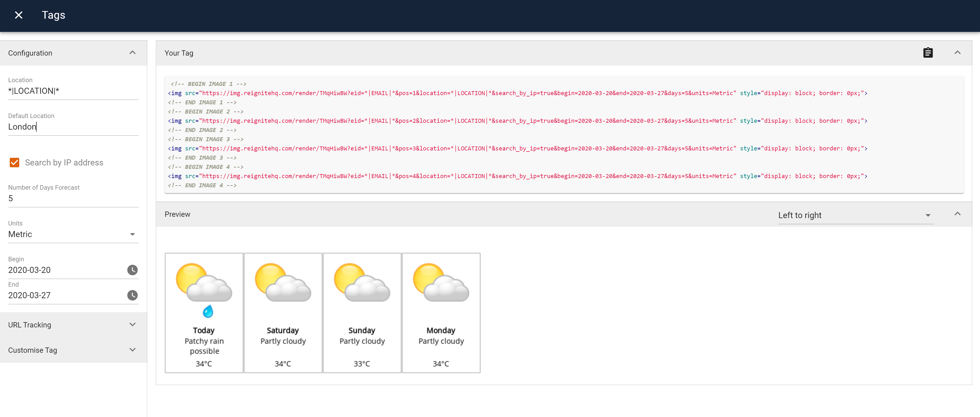
Task: Open the Units Metric dropdown
Action: coord(73,234)
